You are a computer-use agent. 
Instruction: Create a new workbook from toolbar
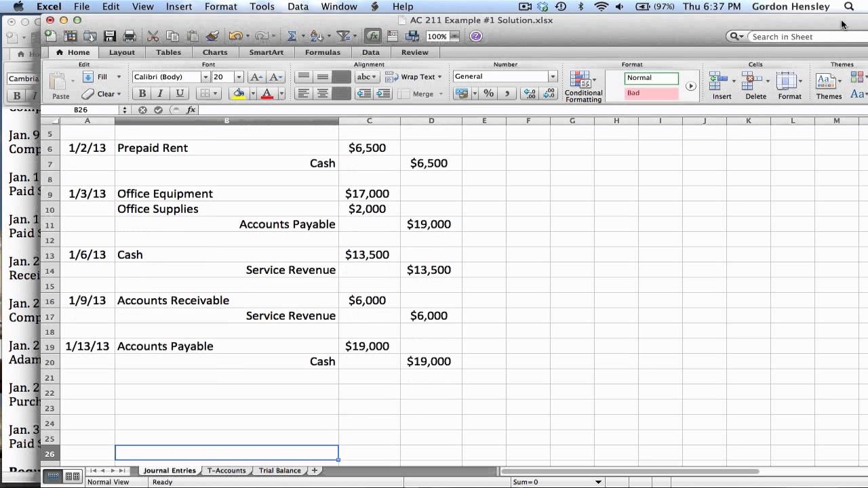[x=51, y=36]
